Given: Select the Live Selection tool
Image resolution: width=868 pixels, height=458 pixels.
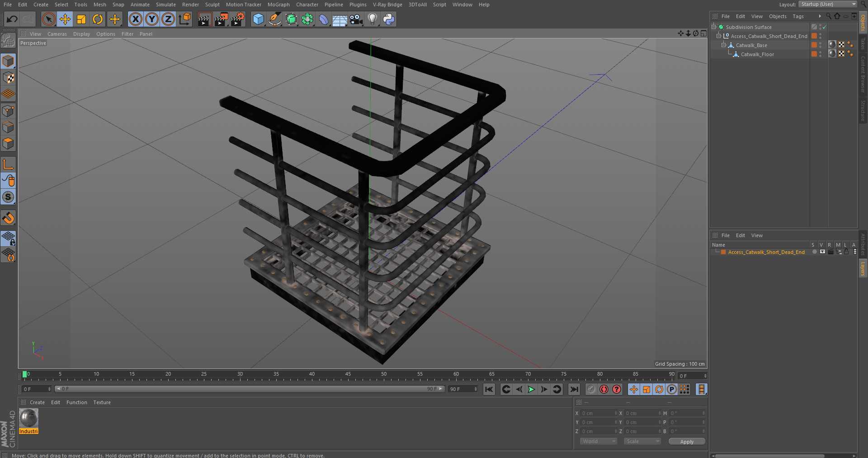Looking at the screenshot, I should coord(49,19).
